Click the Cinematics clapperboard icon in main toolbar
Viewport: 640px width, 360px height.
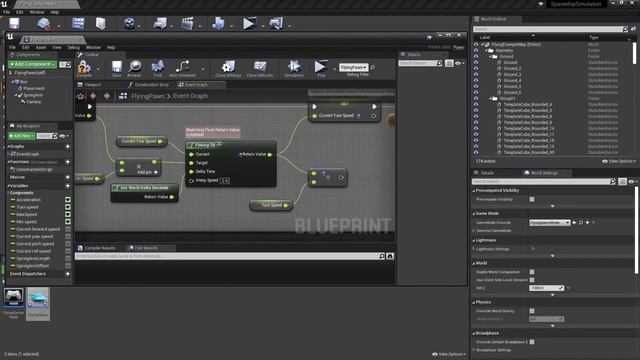pyautogui.click(x=187, y=23)
